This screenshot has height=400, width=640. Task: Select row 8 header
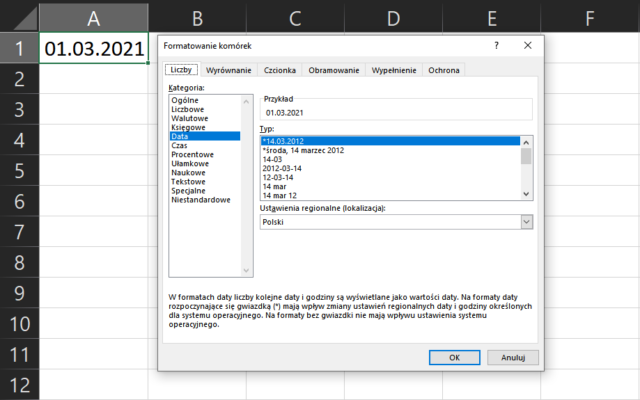coord(19,262)
